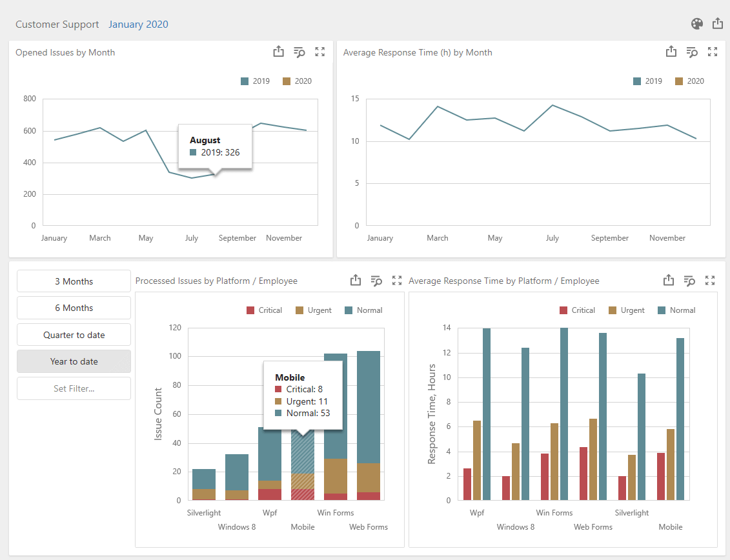730x560 pixels.
Task: Export the Average Response Time by Month chart
Action: [671, 52]
